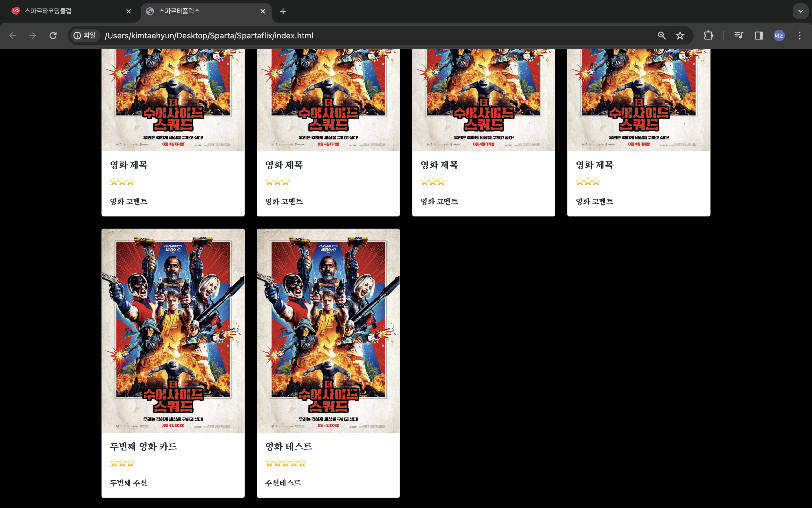Viewport: 812px width, 508px height.
Task: Open the media controls icon
Action: tap(738, 36)
